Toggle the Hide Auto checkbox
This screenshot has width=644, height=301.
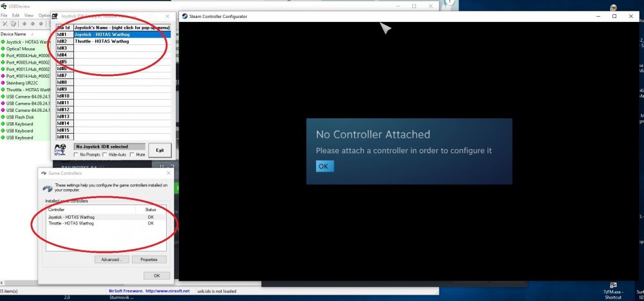click(x=105, y=154)
